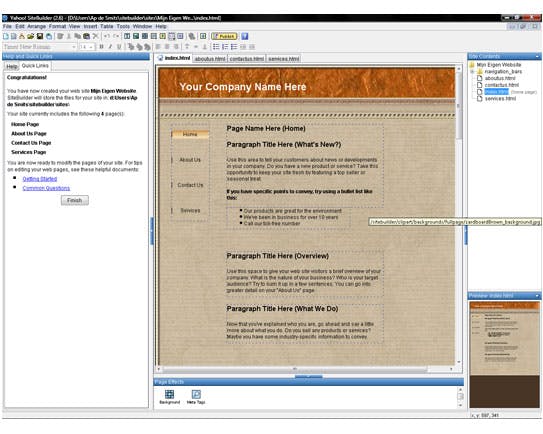Click the Page Name Here (Home) text
Image resolution: width=543 pixels, height=434 pixels.
266,129
